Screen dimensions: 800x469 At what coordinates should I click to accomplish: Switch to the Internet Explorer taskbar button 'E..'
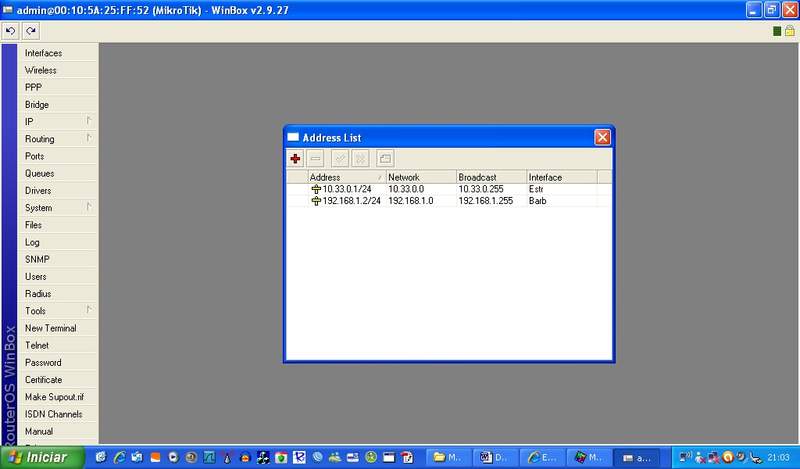(x=541, y=458)
